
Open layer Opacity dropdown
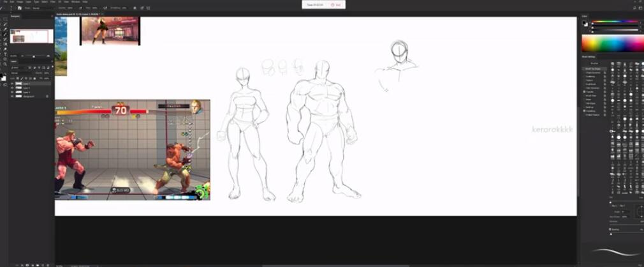click(x=47, y=73)
